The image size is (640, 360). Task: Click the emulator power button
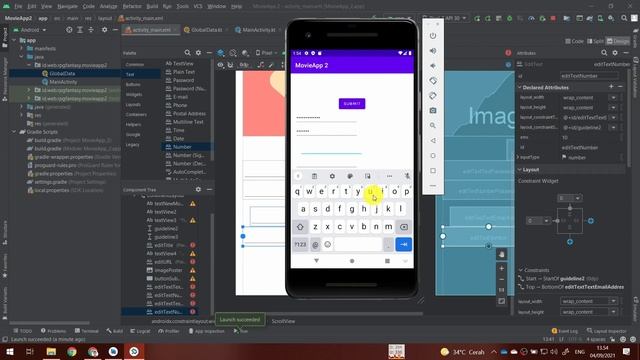pos(433,36)
